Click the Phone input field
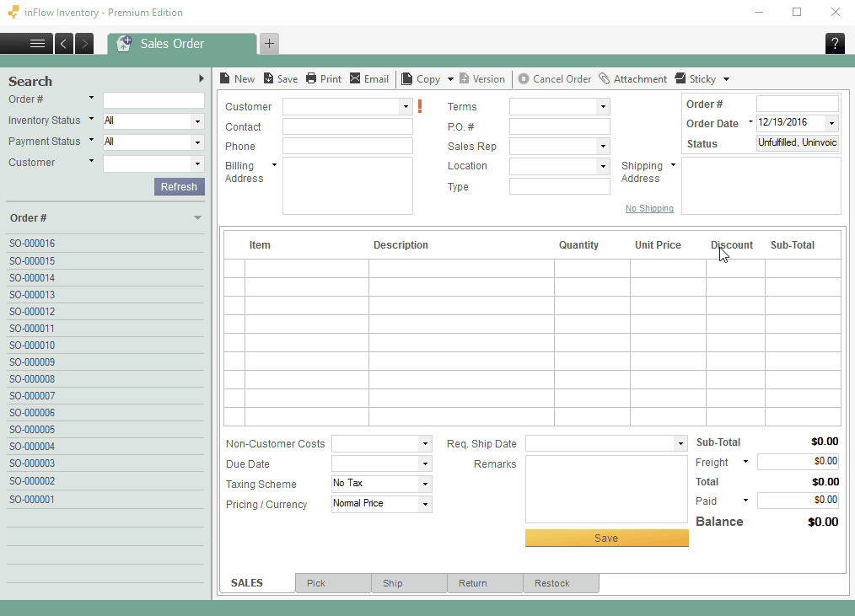 347,146
